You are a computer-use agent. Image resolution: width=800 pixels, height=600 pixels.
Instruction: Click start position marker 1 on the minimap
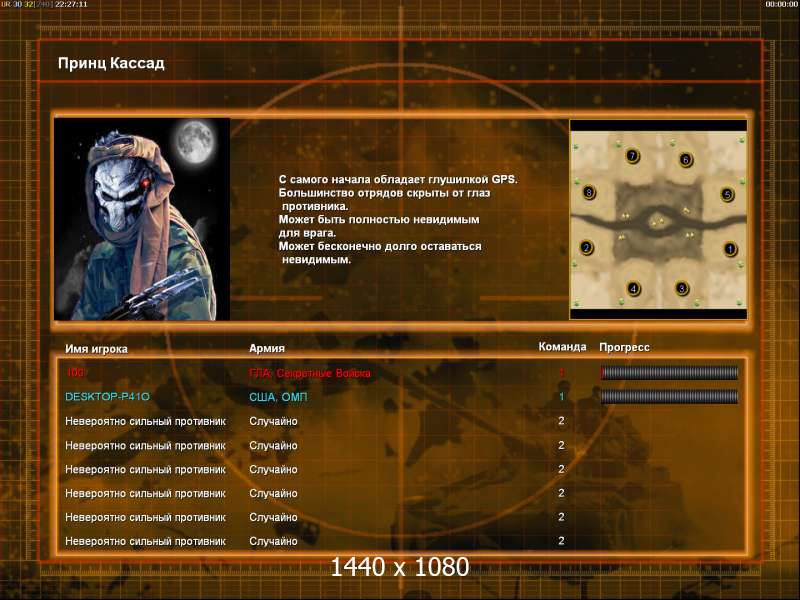point(730,249)
